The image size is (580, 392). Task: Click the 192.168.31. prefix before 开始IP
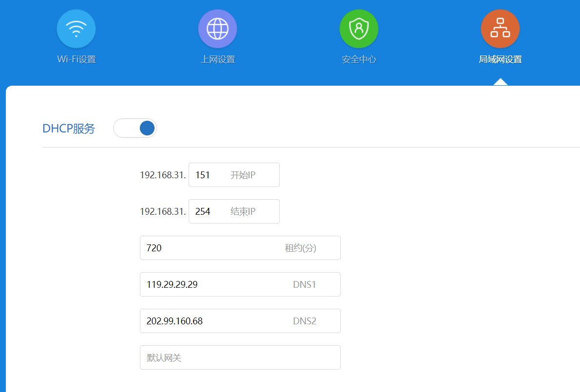[x=163, y=175]
